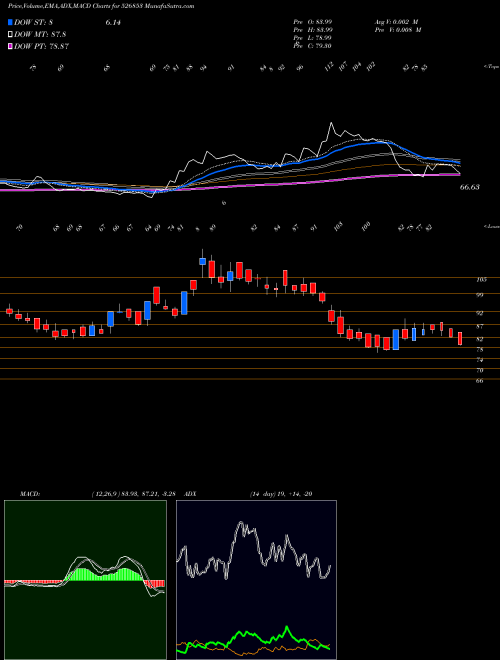Click the 'DOW MT: 87.8' legend label
This screenshot has height=660, width=500.
pos(40,35)
